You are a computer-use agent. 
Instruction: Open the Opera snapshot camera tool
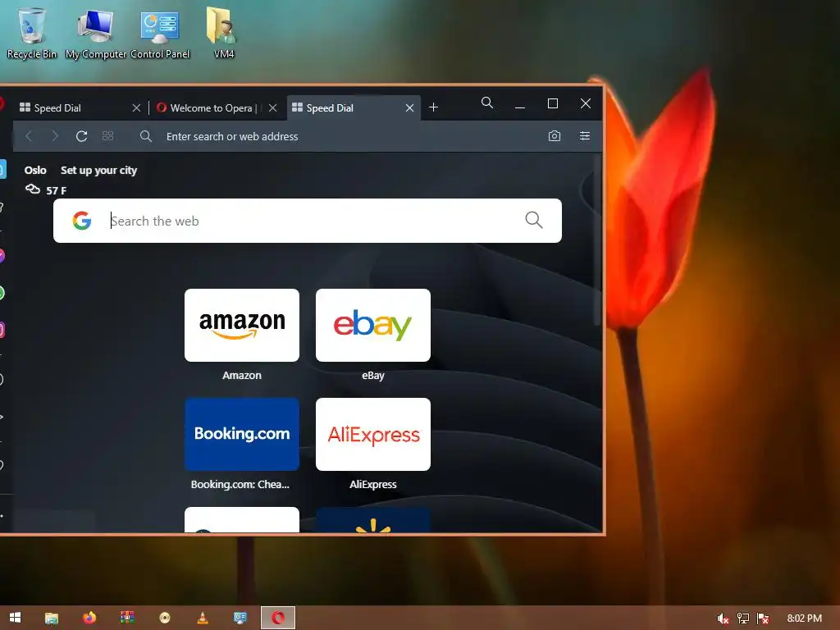pos(555,136)
